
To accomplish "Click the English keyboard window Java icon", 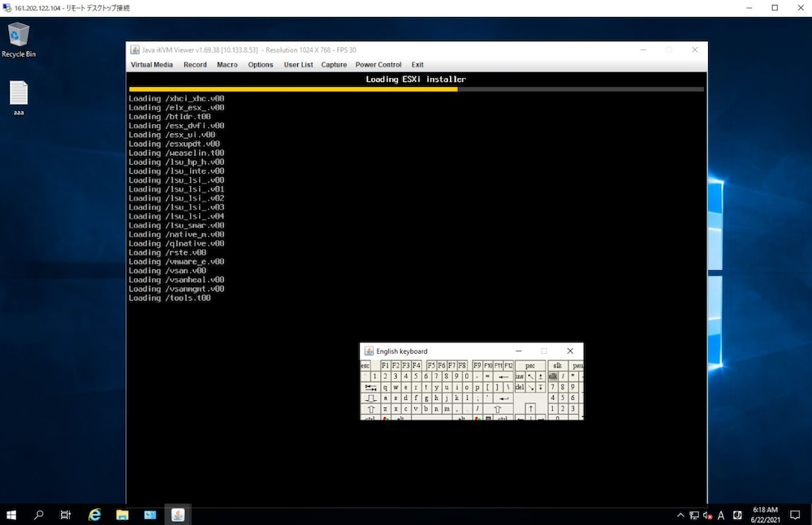I will pyautogui.click(x=369, y=351).
